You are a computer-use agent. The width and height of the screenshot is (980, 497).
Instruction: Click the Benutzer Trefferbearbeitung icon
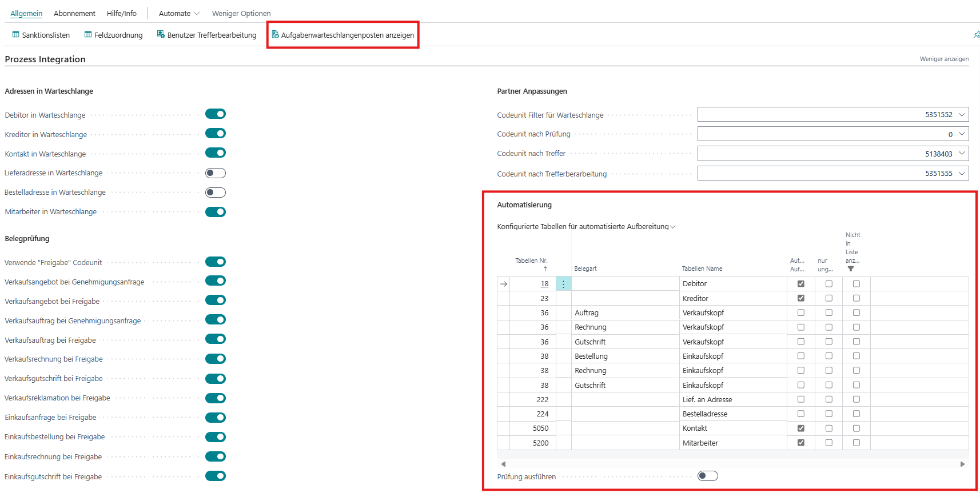pyautogui.click(x=161, y=35)
